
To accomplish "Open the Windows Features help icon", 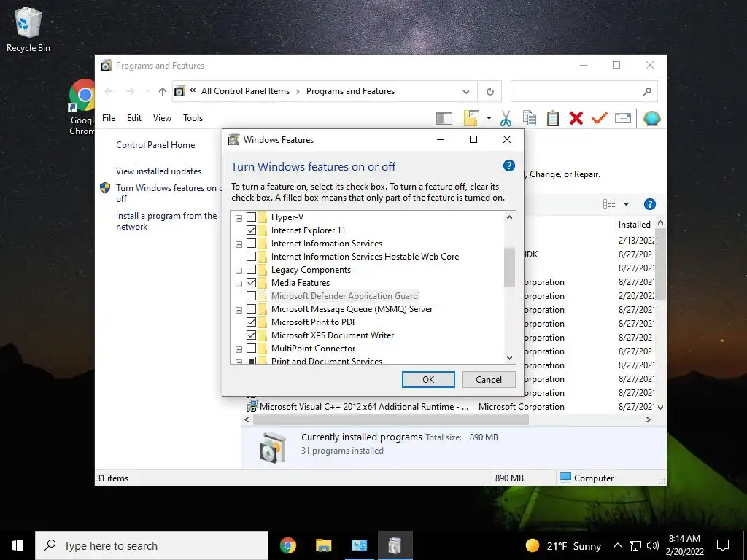I will pos(508,166).
